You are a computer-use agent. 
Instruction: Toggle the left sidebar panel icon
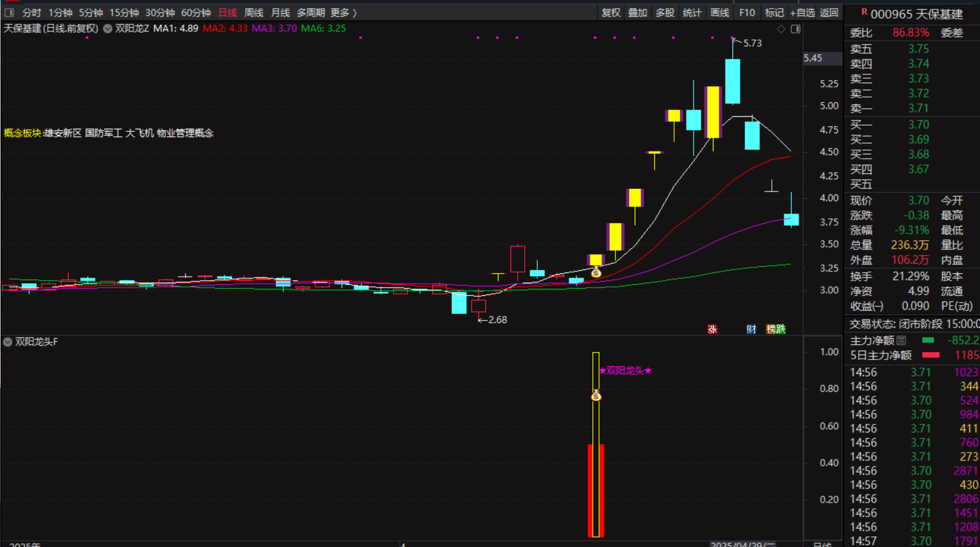(x=9, y=13)
